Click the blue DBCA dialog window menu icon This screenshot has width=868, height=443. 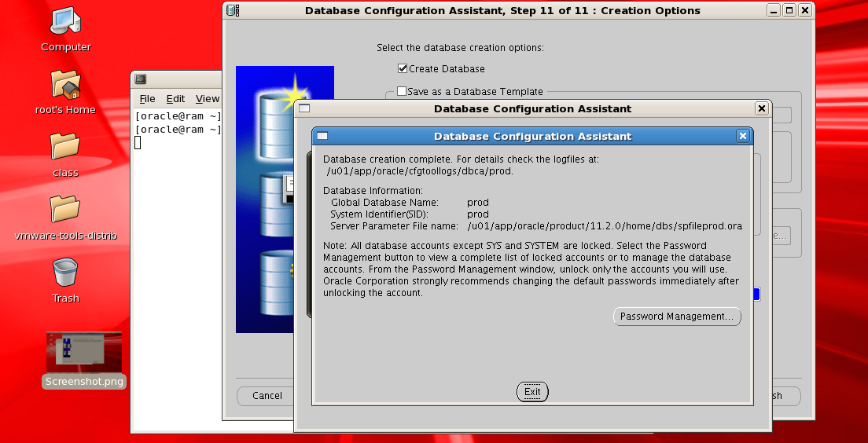322,136
